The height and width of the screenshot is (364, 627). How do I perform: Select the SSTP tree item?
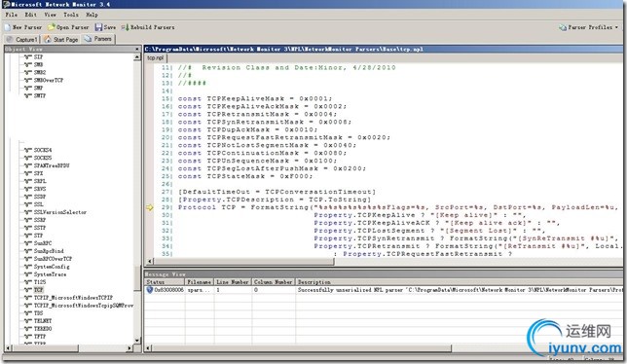[40, 228]
